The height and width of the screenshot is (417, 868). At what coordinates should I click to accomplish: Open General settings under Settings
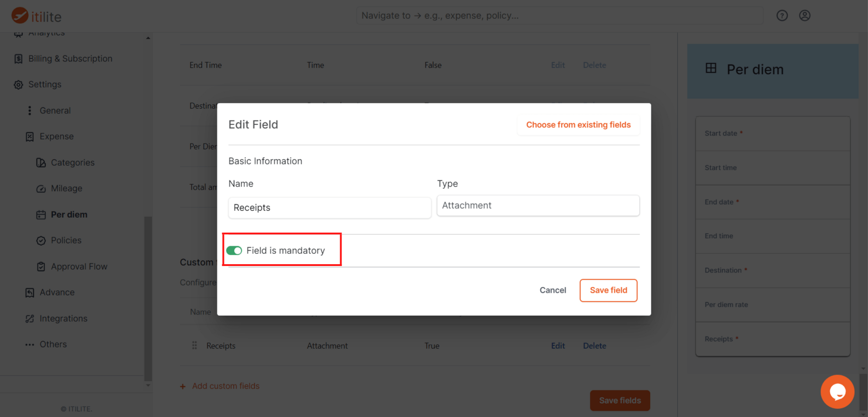30,110
